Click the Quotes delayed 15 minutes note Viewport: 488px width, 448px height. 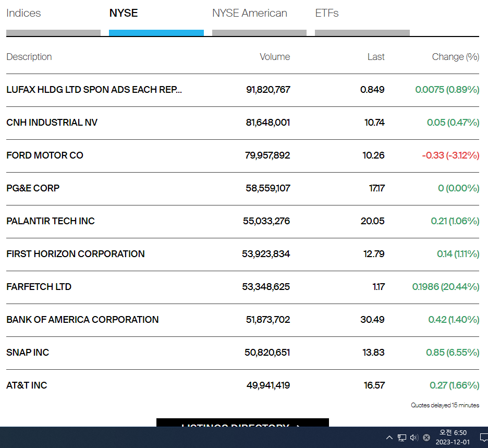[x=445, y=405]
